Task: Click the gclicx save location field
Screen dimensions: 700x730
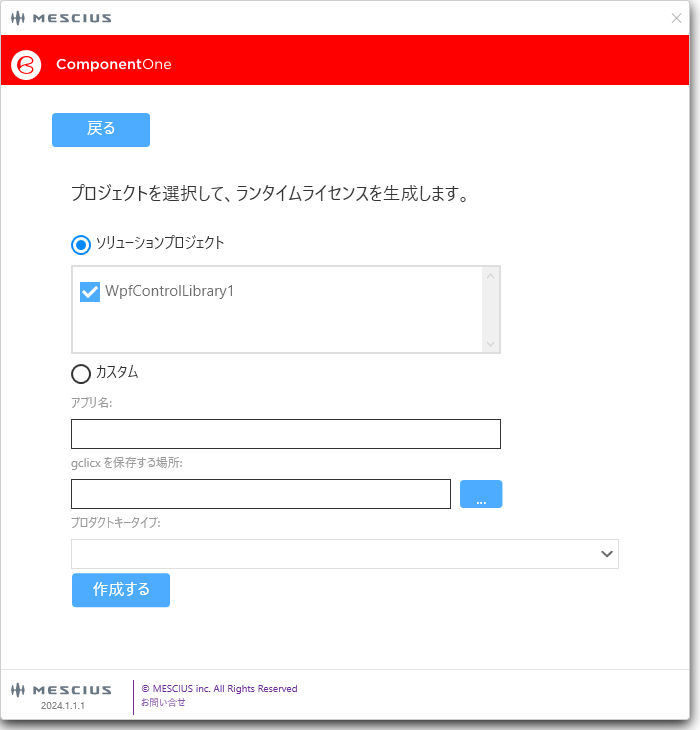Action: coord(261,494)
